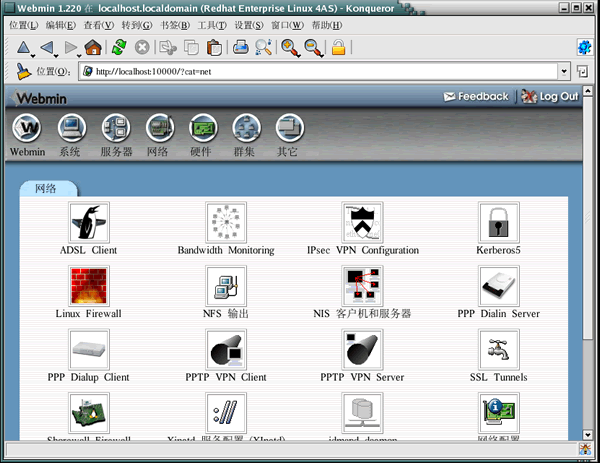Image resolution: width=600 pixels, height=463 pixels.
Task: Open the Kerberos5 padlock icon
Action: 499,222
